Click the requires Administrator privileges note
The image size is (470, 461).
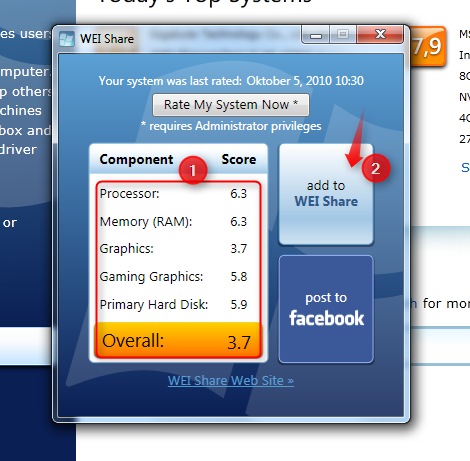(x=231, y=126)
